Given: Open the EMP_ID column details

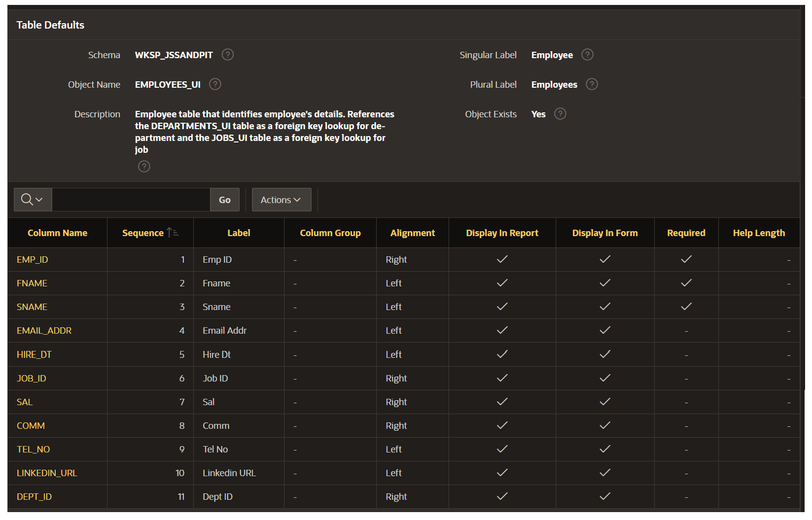Looking at the screenshot, I should [x=32, y=259].
